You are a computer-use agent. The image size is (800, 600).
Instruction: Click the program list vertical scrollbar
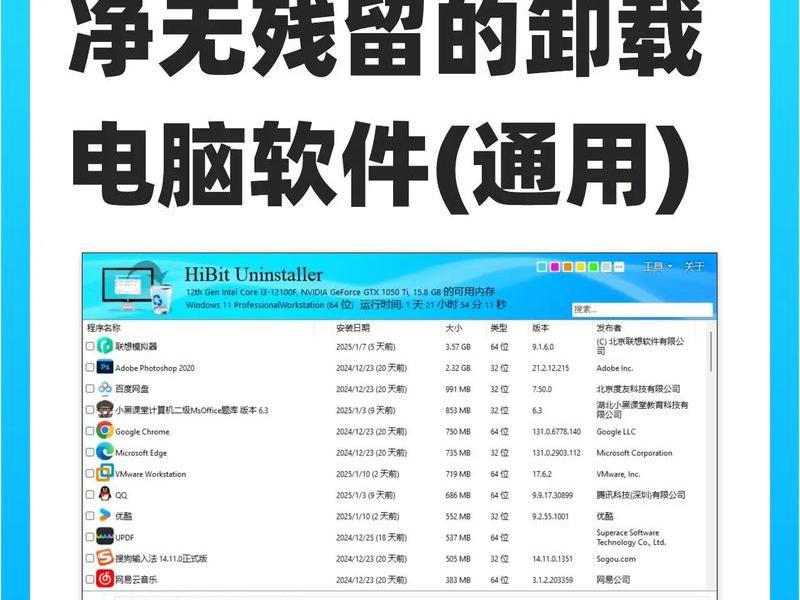click(x=711, y=352)
